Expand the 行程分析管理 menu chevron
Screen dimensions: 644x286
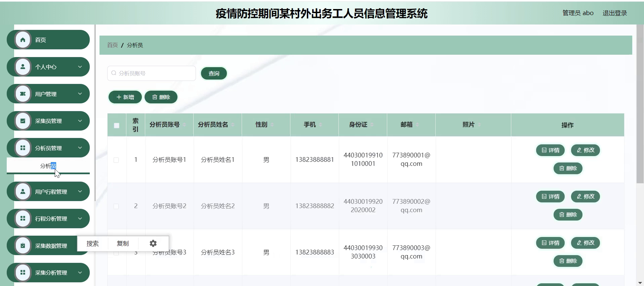point(80,219)
